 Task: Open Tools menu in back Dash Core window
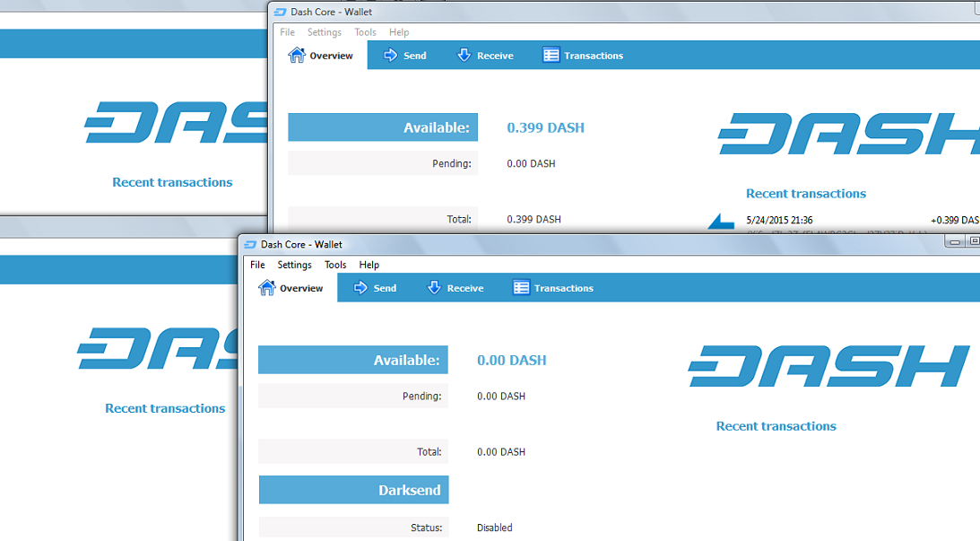(x=365, y=32)
